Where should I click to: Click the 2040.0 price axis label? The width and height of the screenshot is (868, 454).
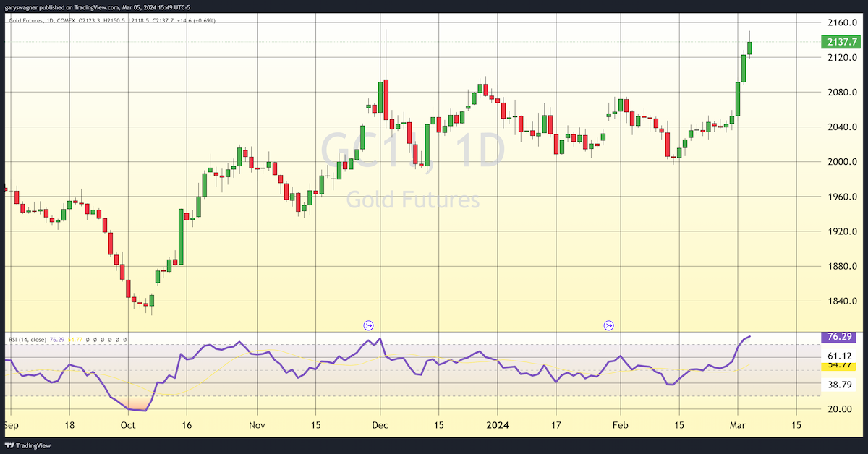click(x=843, y=127)
